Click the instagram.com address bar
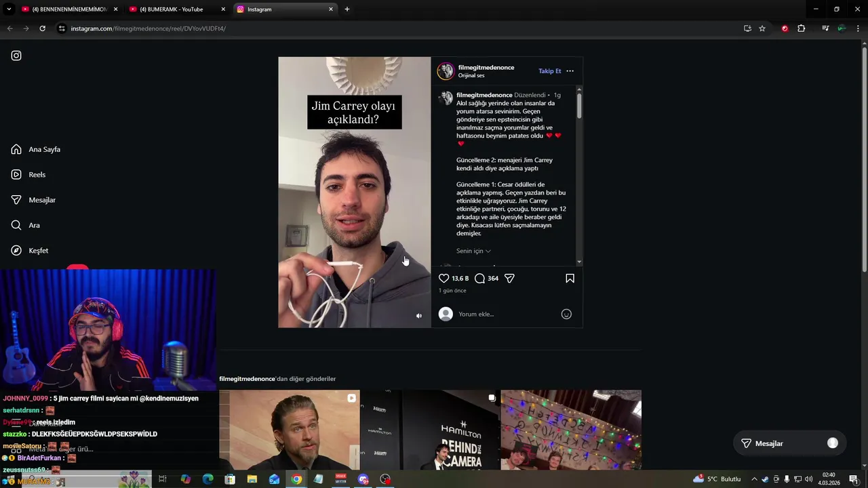This screenshot has width=868, height=488. tap(400, 28)
